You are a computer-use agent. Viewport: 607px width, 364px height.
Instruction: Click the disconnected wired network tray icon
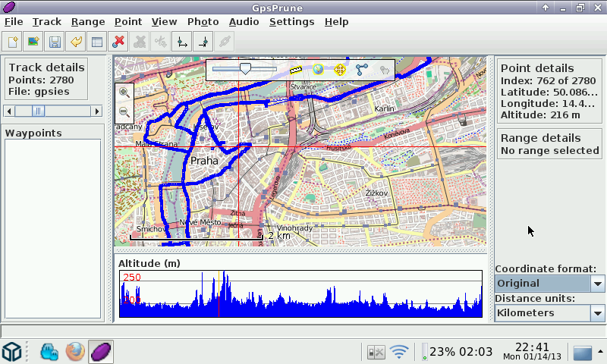pyautogui.click(x=376, y=352)
